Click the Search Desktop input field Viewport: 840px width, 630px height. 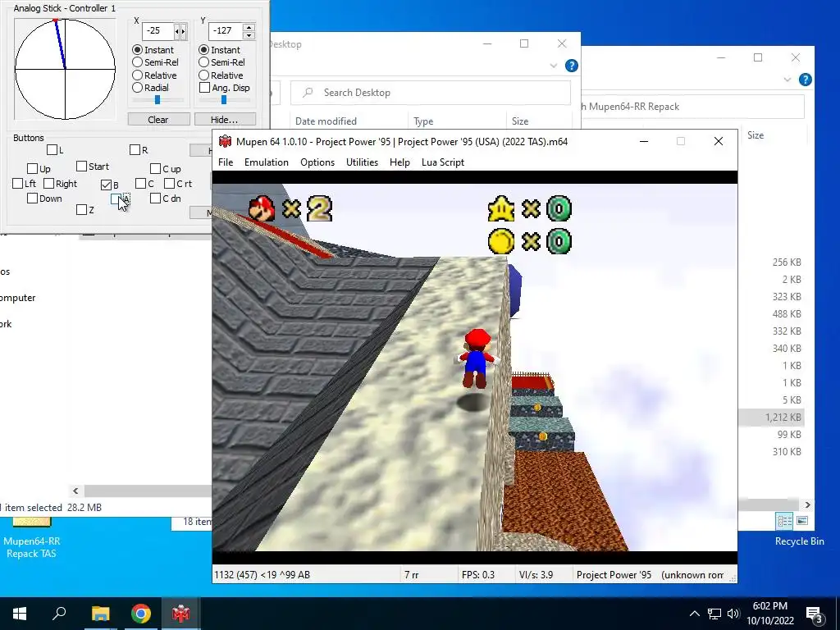431,93
